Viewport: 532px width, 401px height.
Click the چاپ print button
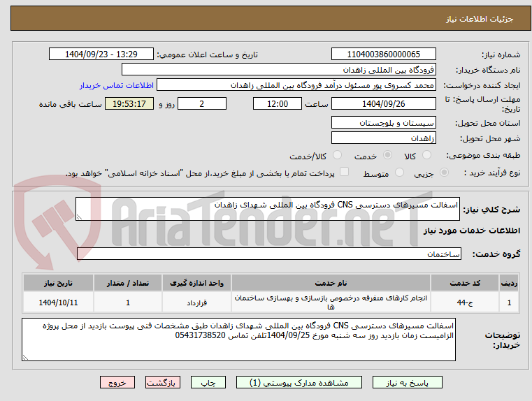pos(208,382)
